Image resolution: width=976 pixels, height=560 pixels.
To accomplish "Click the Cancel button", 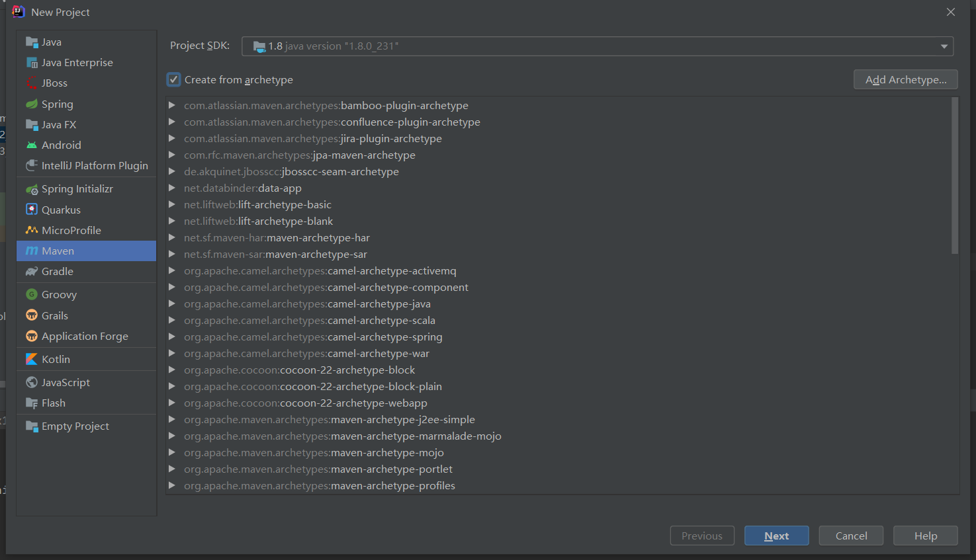I will pos(851,536).
